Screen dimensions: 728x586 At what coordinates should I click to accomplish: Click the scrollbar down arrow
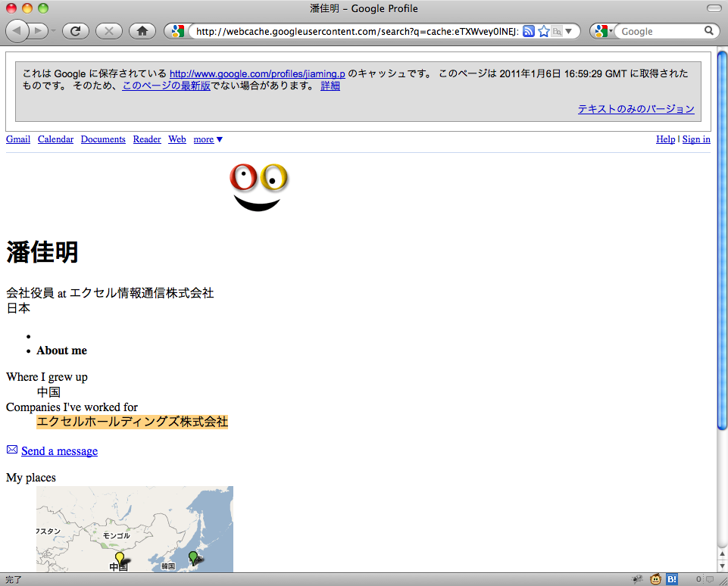(x=722, y=566)
